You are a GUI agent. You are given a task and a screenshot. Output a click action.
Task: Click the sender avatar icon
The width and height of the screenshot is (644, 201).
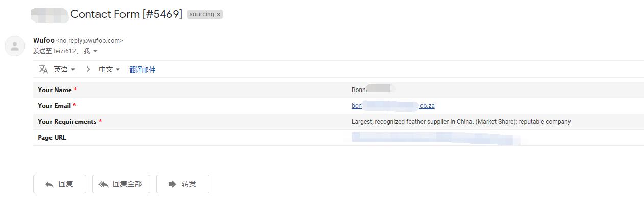point(15,46)
